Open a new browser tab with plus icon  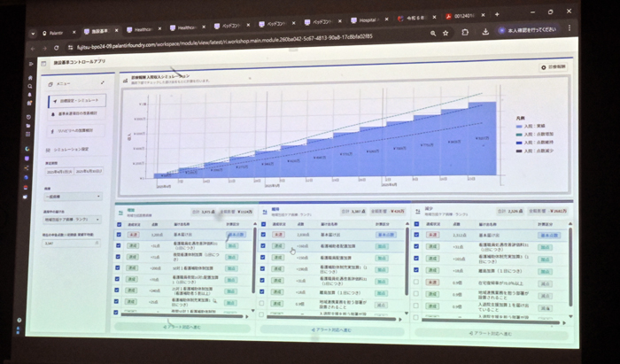(496, 15)
